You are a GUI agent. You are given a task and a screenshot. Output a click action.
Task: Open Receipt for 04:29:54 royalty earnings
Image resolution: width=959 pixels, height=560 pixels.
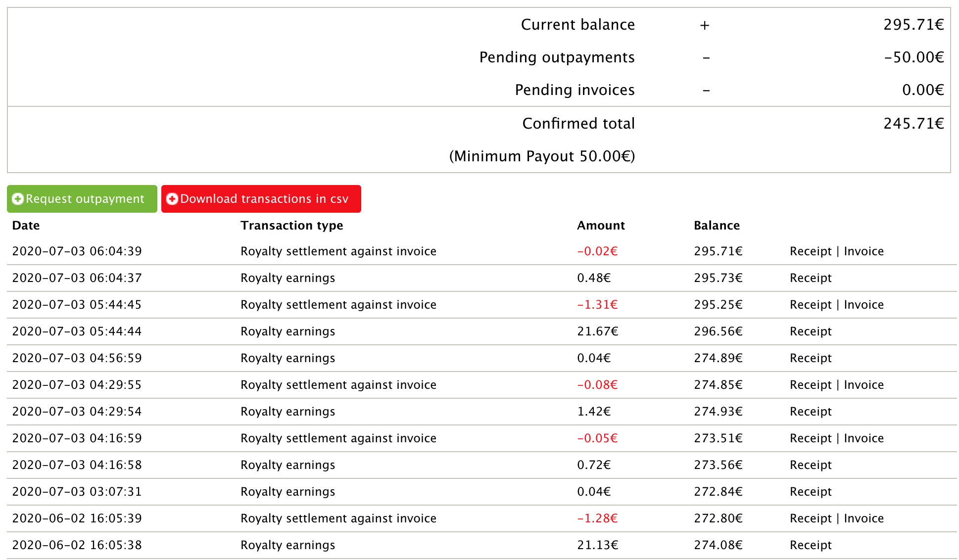coord(811,412)
